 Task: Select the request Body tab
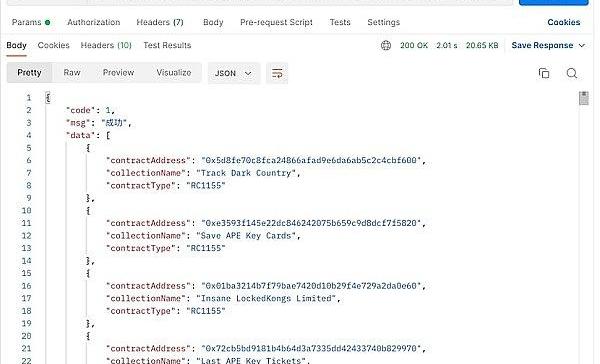pos(213,22)
